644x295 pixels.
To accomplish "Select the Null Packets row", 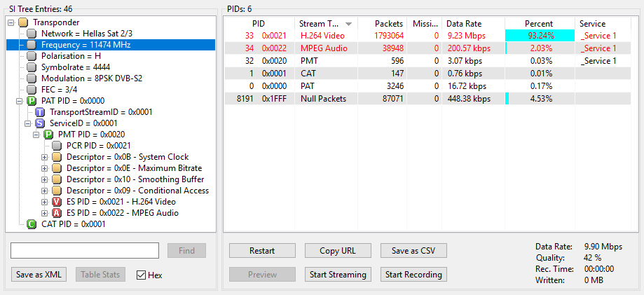I will pos(323,99).
